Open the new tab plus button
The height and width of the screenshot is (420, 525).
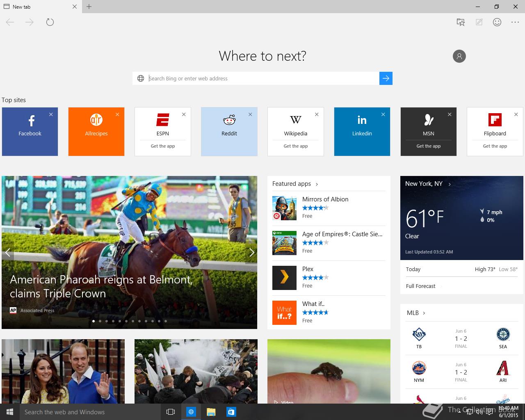pyautogui.click(x=89, y=7)
